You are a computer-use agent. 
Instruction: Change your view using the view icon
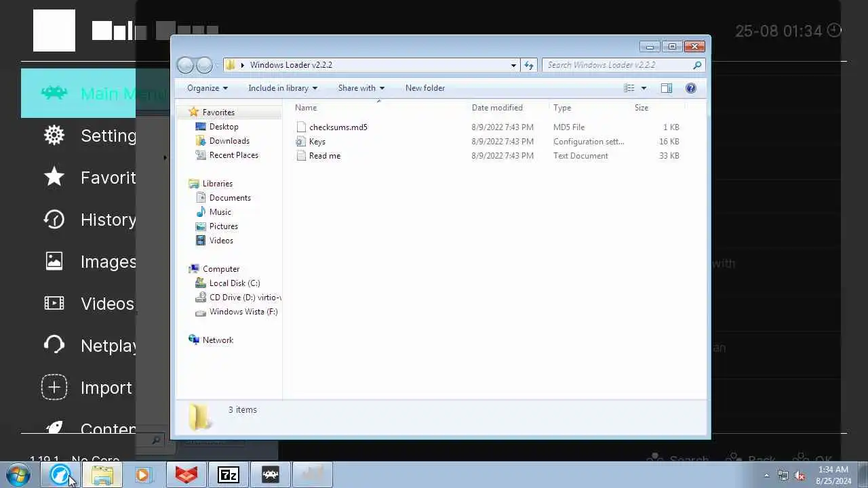pos(629,88)
